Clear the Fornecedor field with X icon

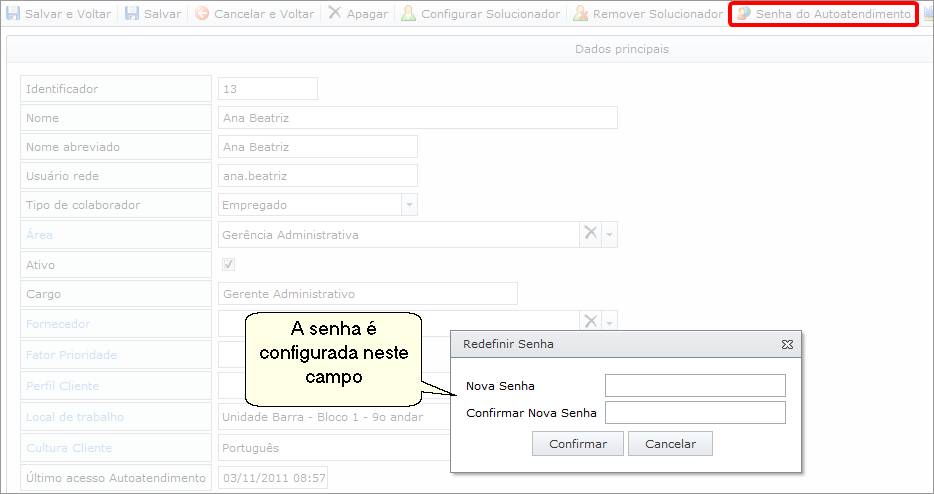tap(590, 322)
